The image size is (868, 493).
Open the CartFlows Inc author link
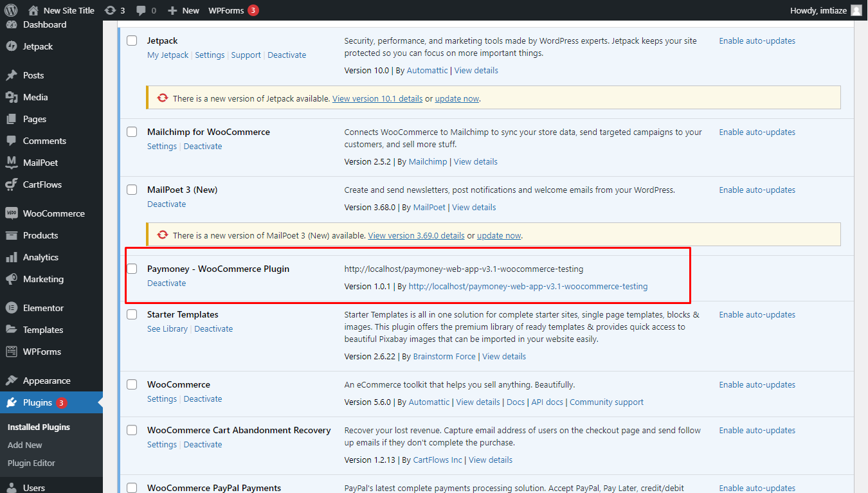(437, 460)
